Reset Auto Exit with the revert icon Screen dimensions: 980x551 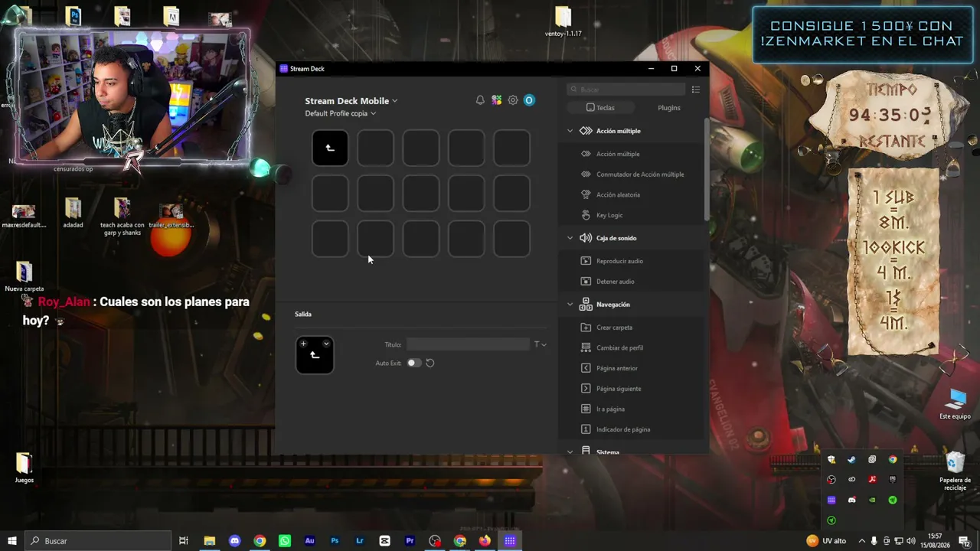click(x=430, y=363)
